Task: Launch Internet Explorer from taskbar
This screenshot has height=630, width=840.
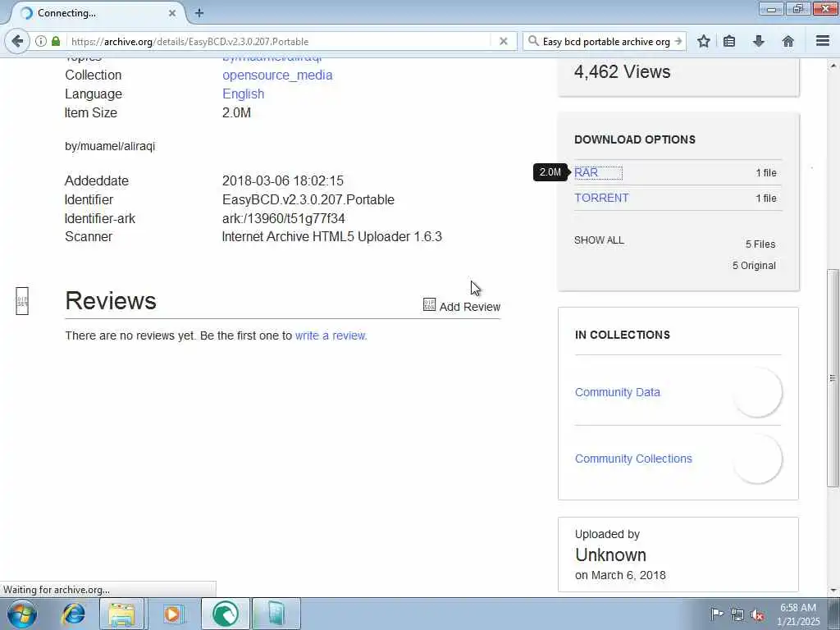Action: (x=73, y=614)
